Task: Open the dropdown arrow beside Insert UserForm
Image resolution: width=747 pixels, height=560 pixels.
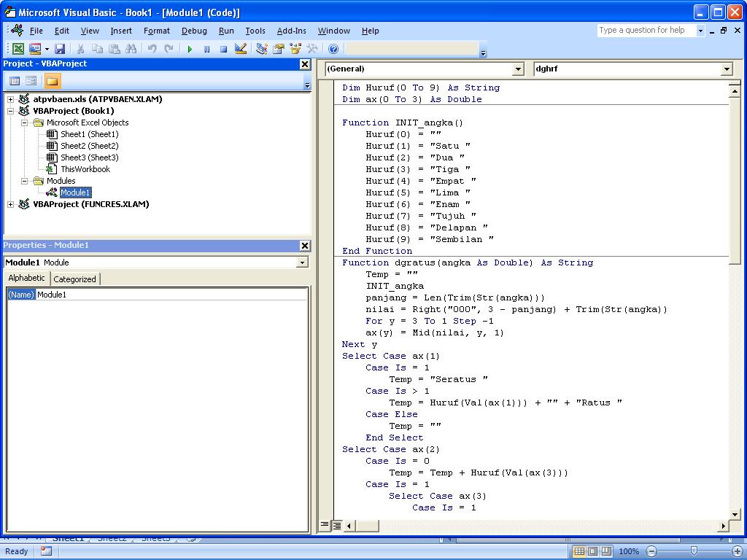Action: coord(47,49)
